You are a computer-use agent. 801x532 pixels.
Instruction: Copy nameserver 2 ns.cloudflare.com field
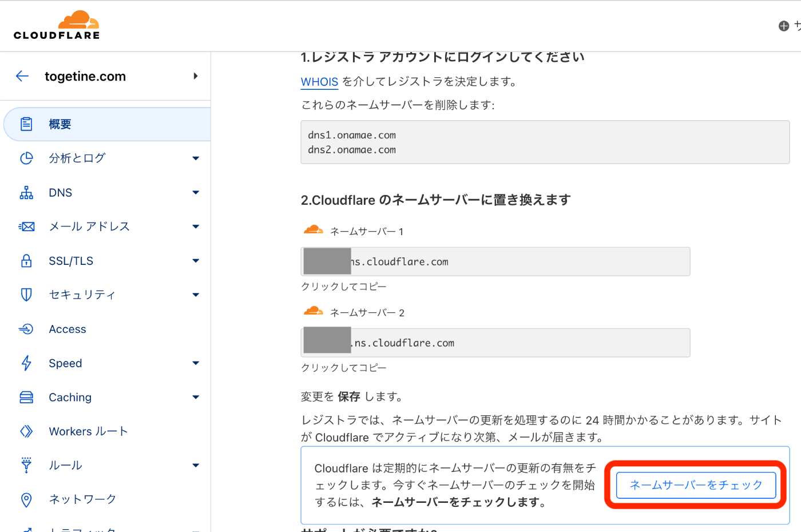tap(495, 343)
